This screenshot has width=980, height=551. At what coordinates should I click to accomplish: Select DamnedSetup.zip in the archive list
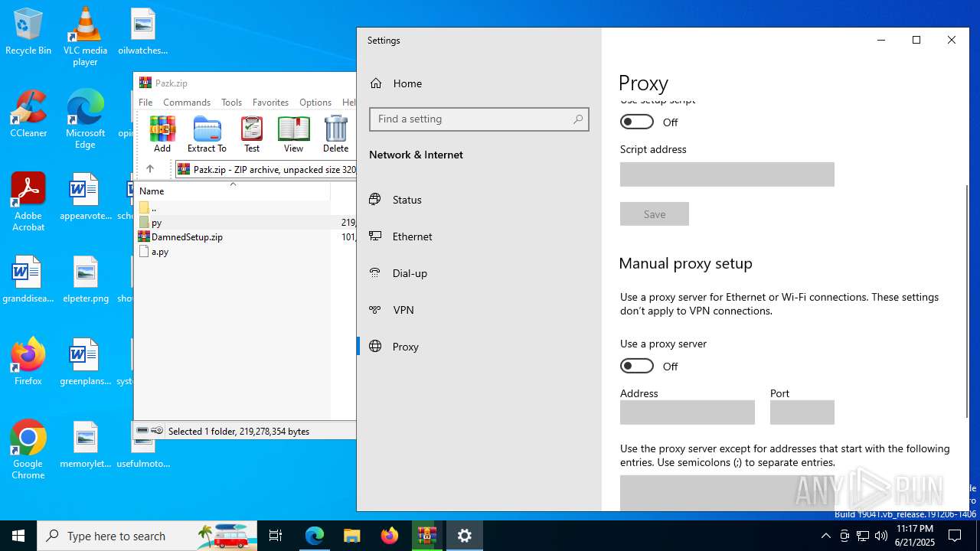(x=187, y=237)
